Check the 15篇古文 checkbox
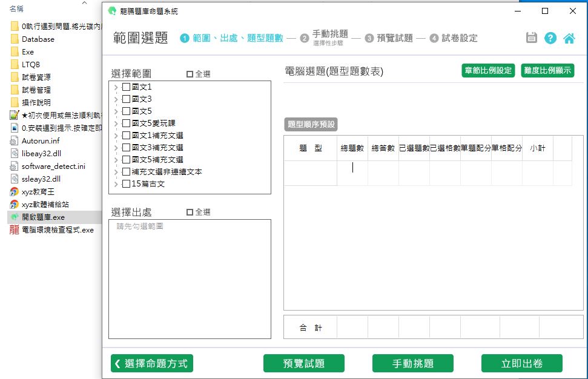Viewport: 588px width, 379px height. coord(127,183)
